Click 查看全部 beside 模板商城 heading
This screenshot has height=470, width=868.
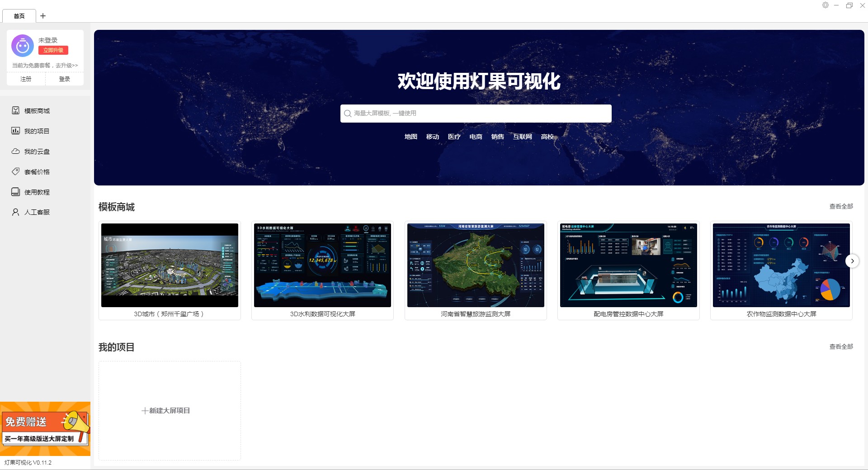pyautogui.click(x=841, y=206)
